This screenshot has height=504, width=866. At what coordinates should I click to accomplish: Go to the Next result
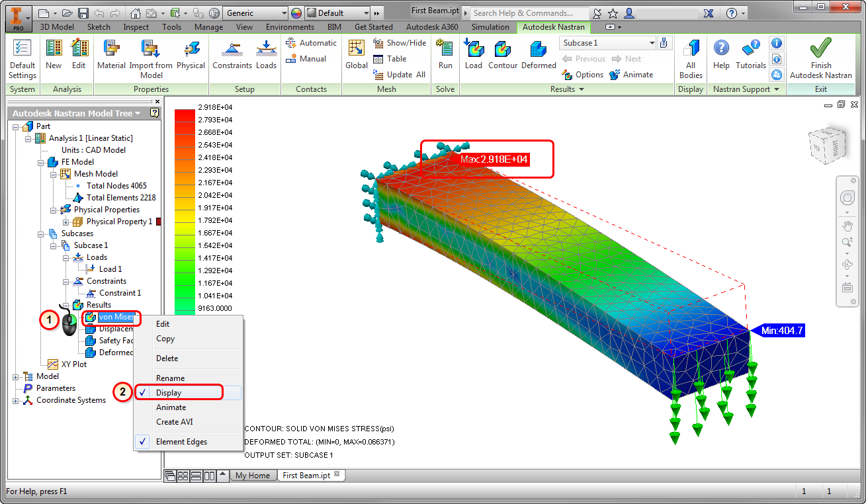626,59
